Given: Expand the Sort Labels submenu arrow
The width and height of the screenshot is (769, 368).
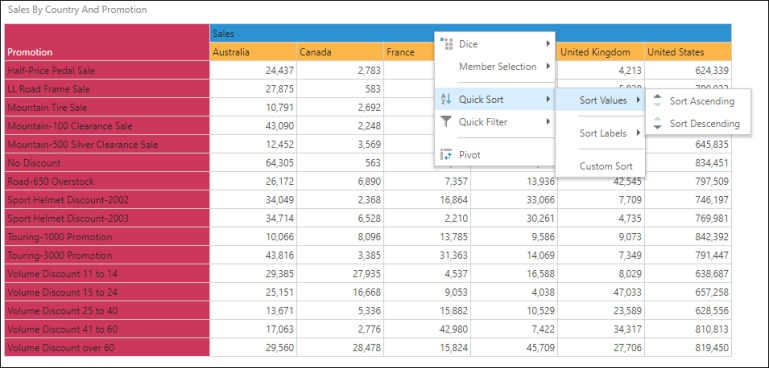Looking at the screenshot, I should coord(638,133).
